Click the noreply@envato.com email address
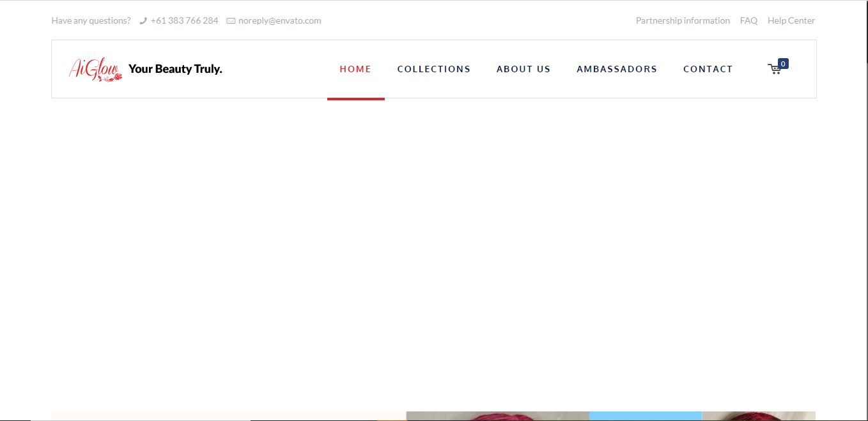This screenshot has width=868, height=421. click(279, 20)
